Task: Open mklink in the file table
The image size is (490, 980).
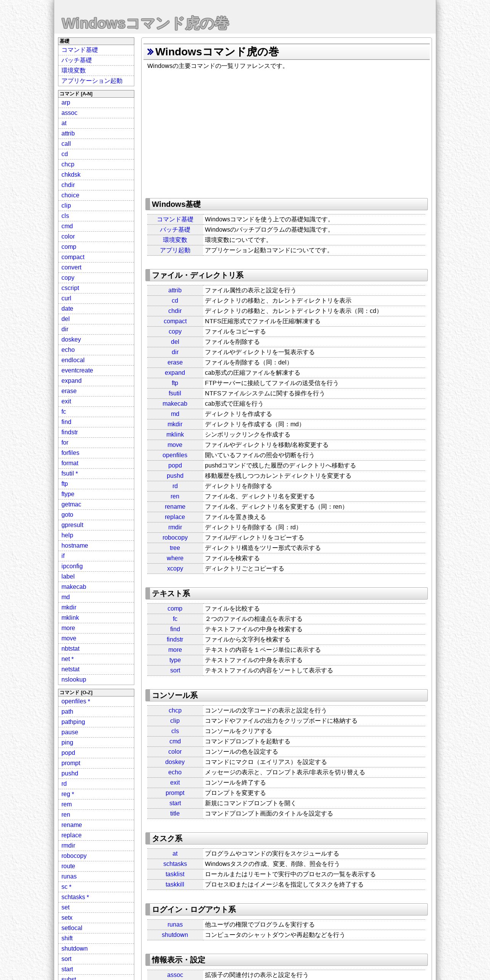Action: [175, 435]
